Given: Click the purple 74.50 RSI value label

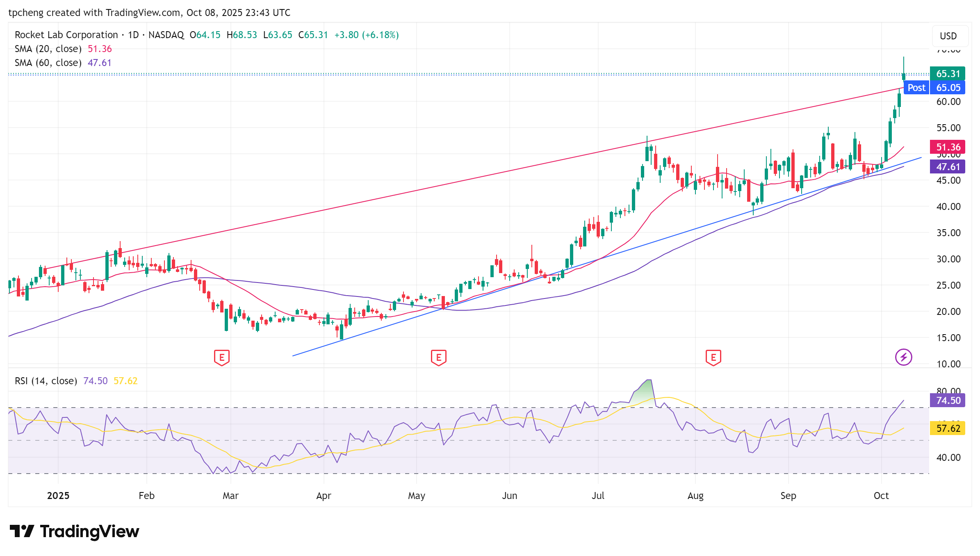Looking at the screenshot, I should click(x=948, y=401).
